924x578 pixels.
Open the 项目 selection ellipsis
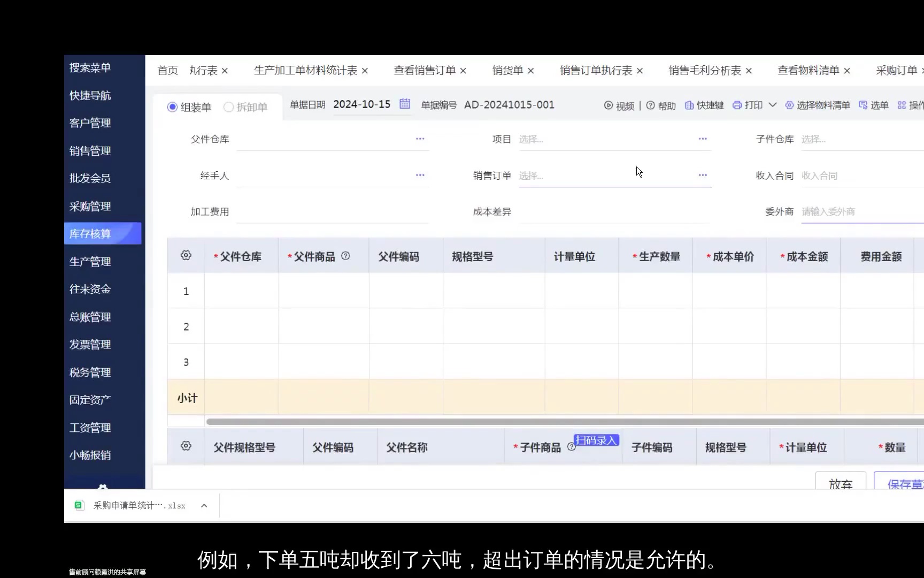pyautogui.click(x=702, y=139)
